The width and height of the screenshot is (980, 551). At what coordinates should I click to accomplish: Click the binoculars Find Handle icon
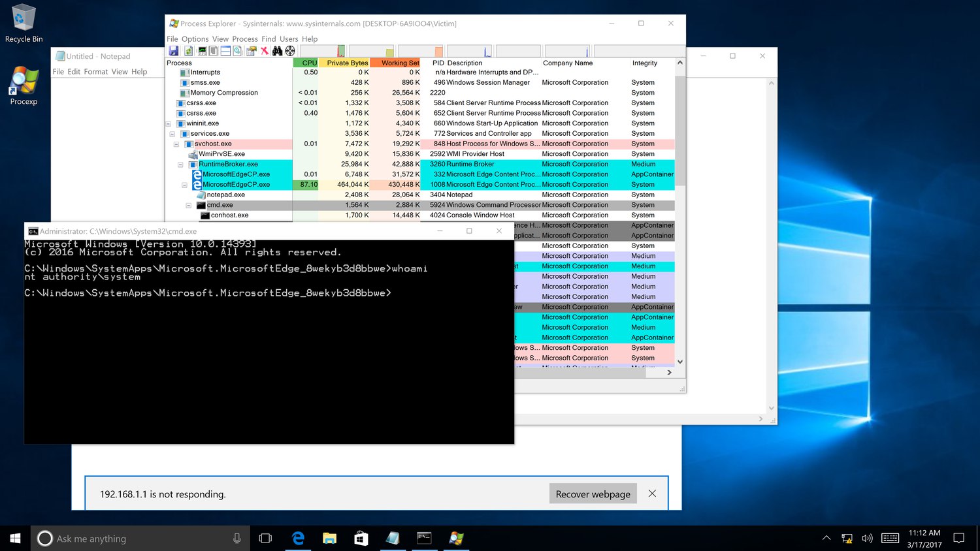click(278, 51)
